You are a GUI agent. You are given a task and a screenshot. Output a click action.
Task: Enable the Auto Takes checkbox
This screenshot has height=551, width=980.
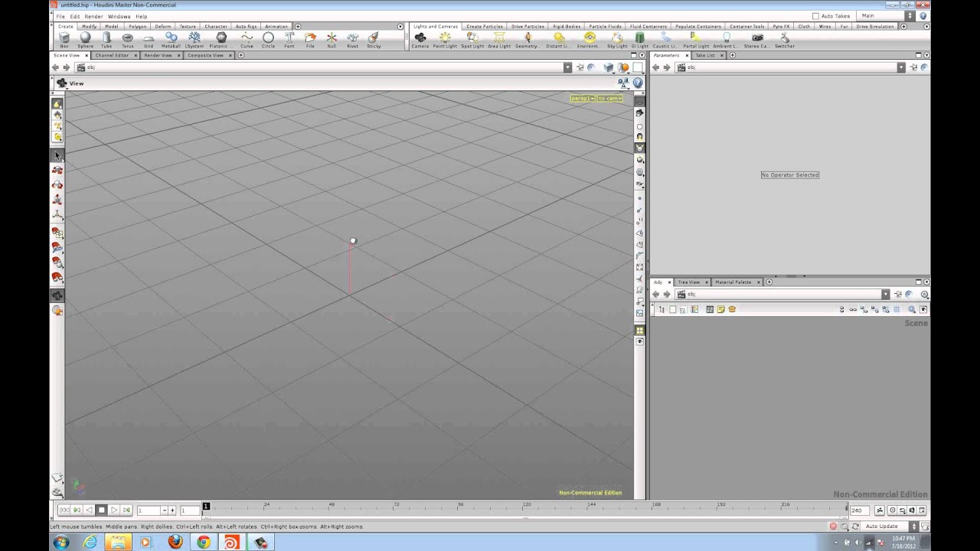815,16
